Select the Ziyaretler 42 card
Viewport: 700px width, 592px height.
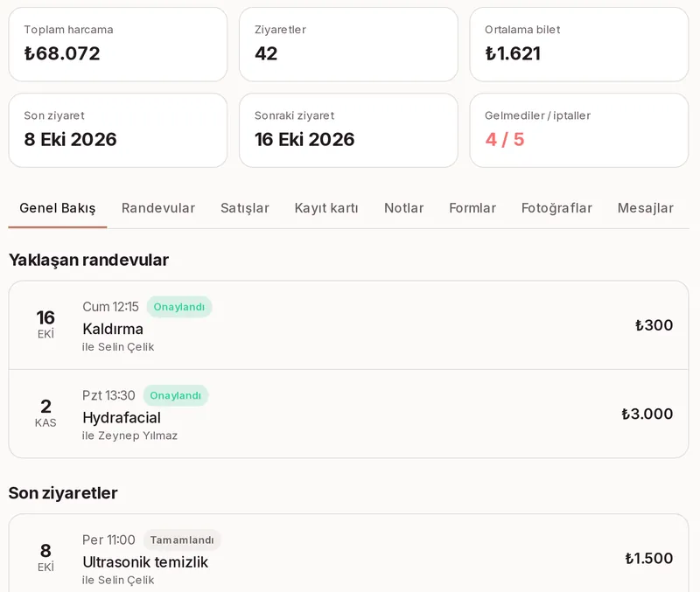348,45
